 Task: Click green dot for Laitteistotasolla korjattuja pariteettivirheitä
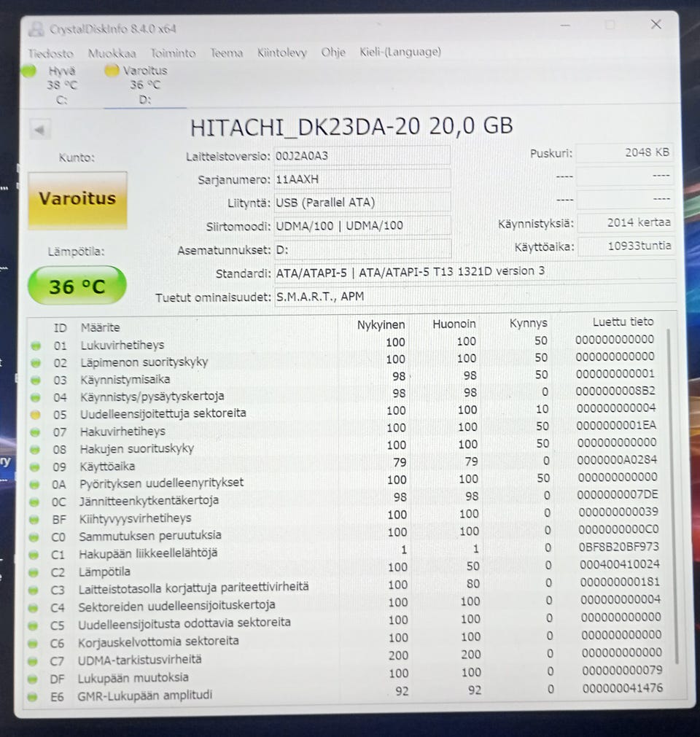point(33,590)
